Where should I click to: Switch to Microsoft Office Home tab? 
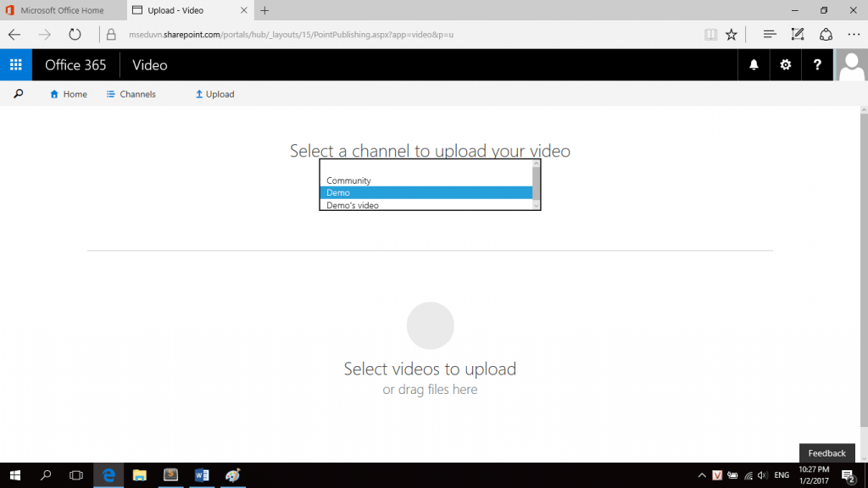(x=63, y=10)
